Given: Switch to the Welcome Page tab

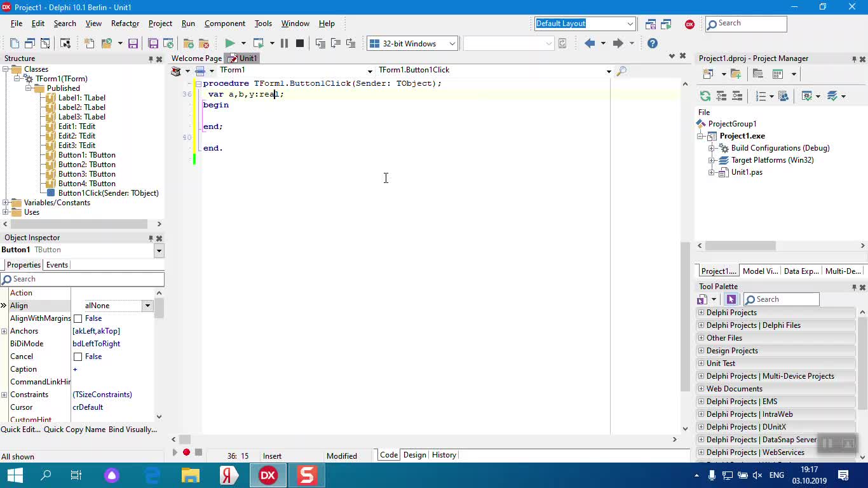Looking at the screenshot, I should (x=196, y=58).
